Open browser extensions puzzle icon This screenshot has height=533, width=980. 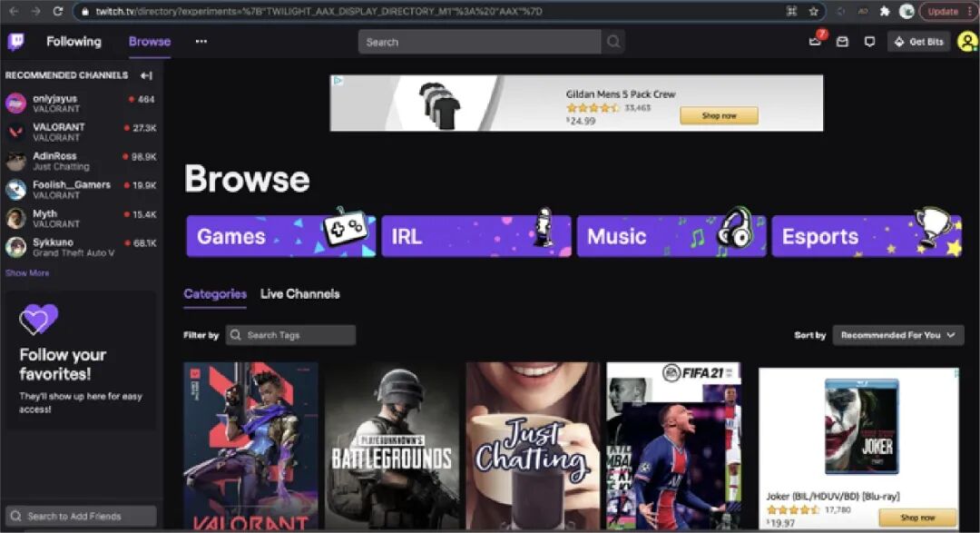click(x=885, y=11)
